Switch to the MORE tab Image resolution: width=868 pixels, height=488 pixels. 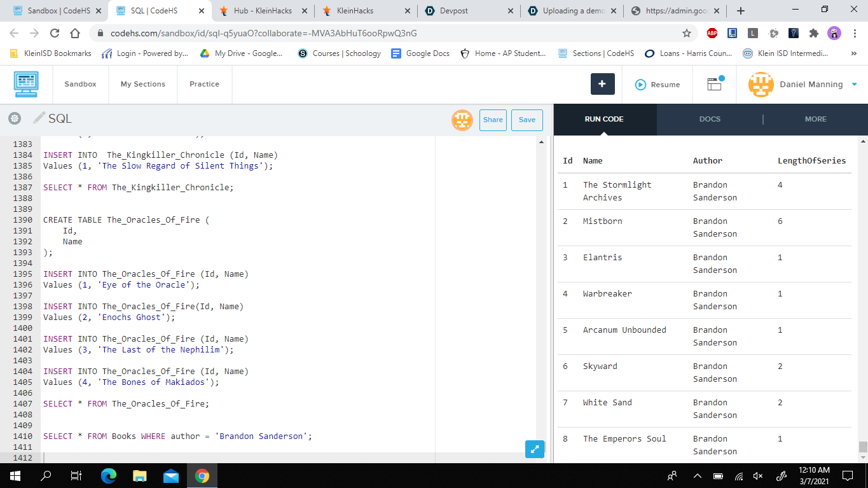[815, 119]
